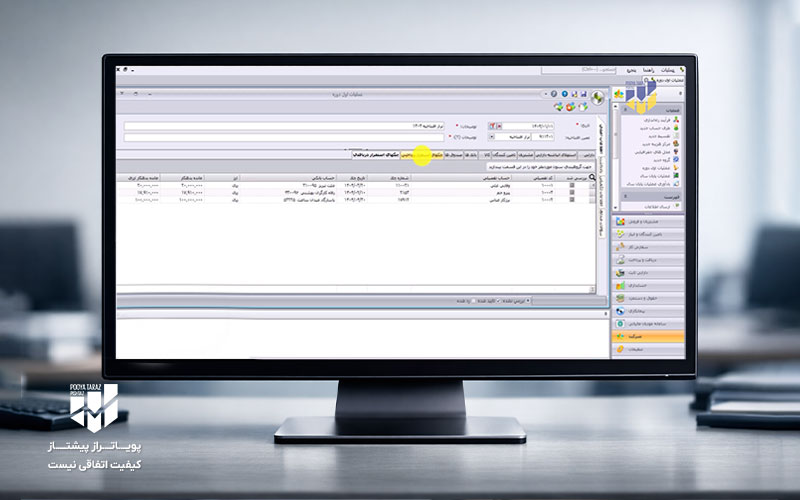Open راهنما menu

(x=648, y=70)
